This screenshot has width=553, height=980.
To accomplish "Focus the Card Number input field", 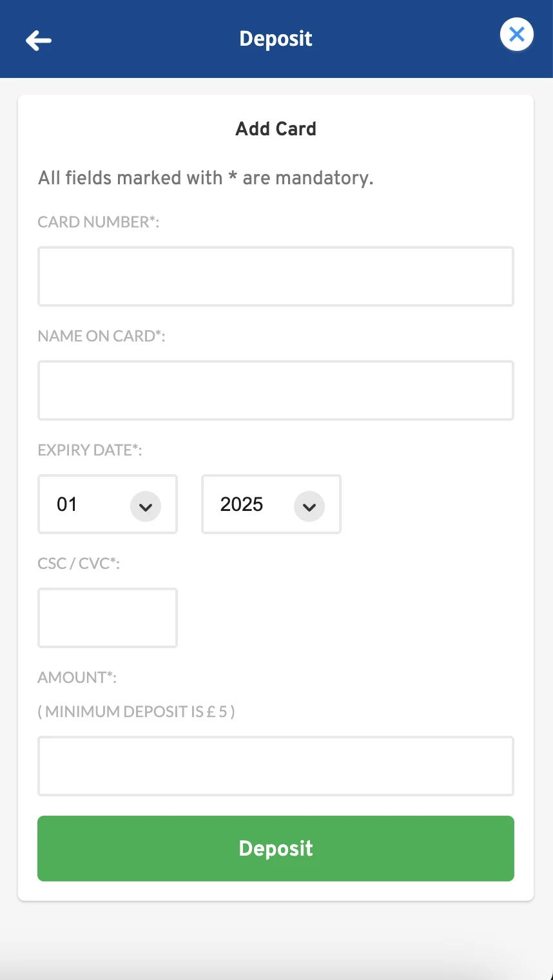I will click(x=275, y=276).
